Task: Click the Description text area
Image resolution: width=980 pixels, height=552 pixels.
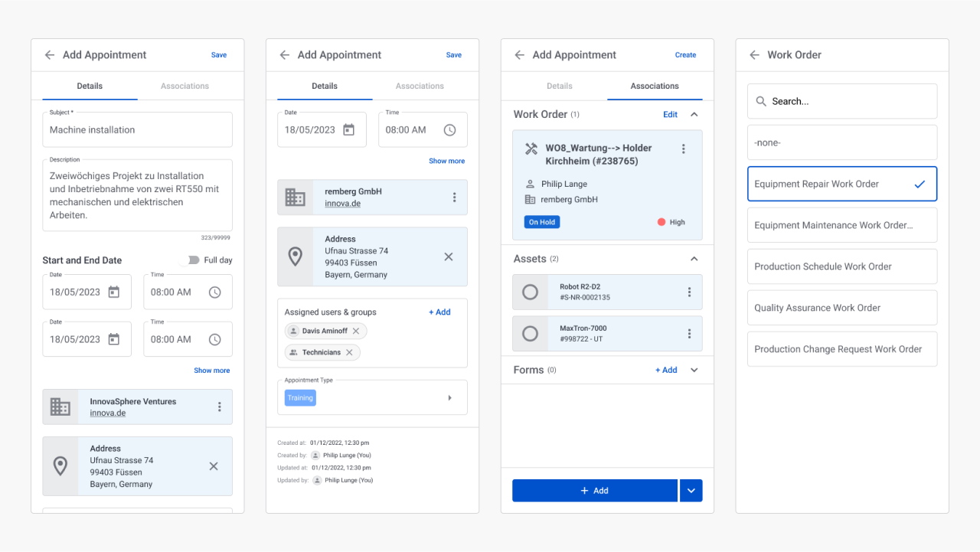Action: tap(137, 195)
